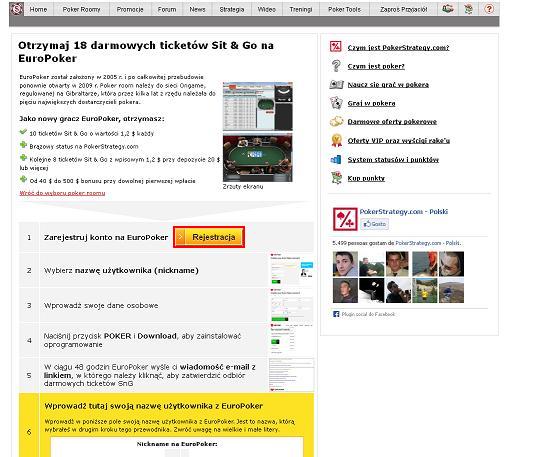Click the question mark help icon
The image size is (539, 457).
[x=489, y=9]
